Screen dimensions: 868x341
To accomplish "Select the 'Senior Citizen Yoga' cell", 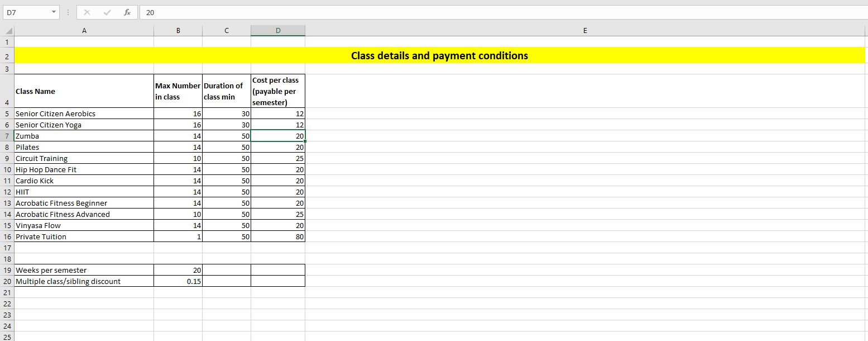I will pyautogui.click(x=84, y=125).
